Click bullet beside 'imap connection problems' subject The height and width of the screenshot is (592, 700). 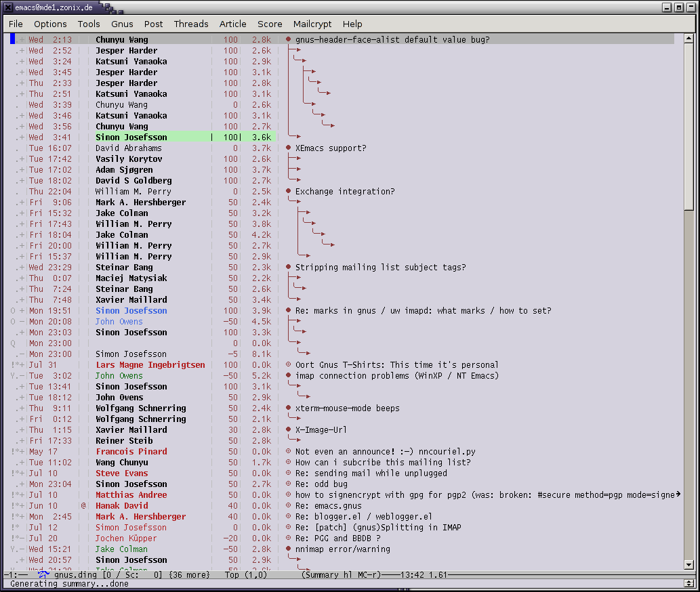click(x=289, y=375)
